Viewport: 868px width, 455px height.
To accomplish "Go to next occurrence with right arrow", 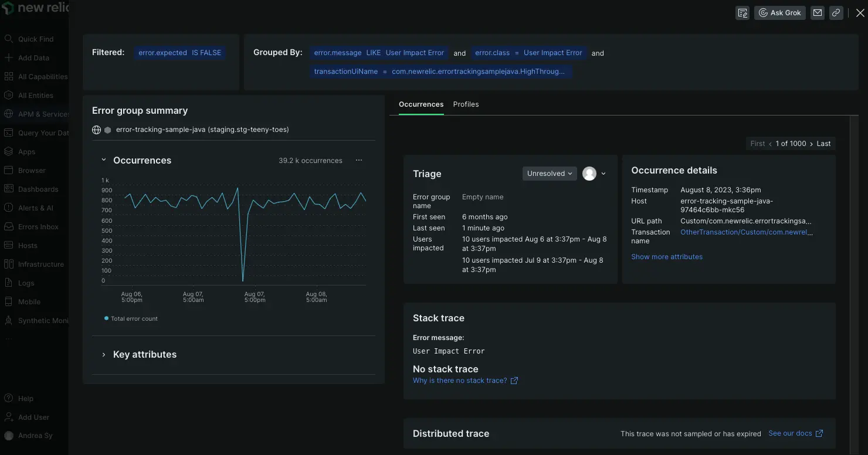I will (812, 144).
